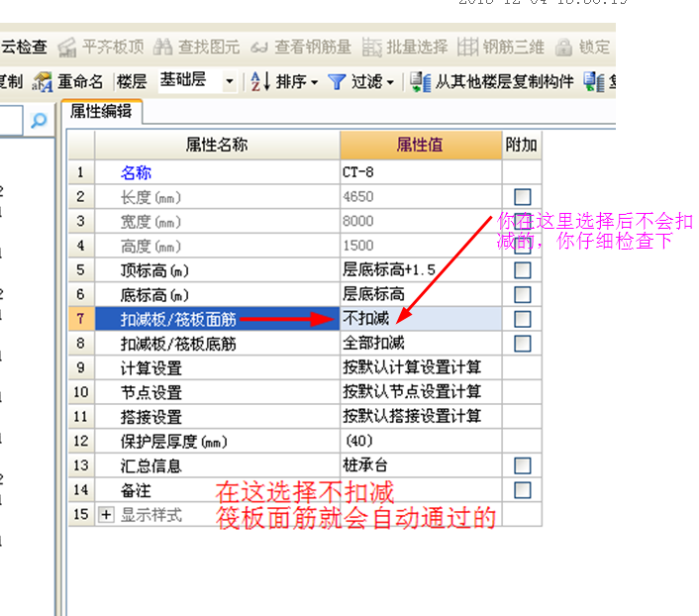Click the 锁定 lock icon
Screen dimensions: 699x616
[563, 47]
